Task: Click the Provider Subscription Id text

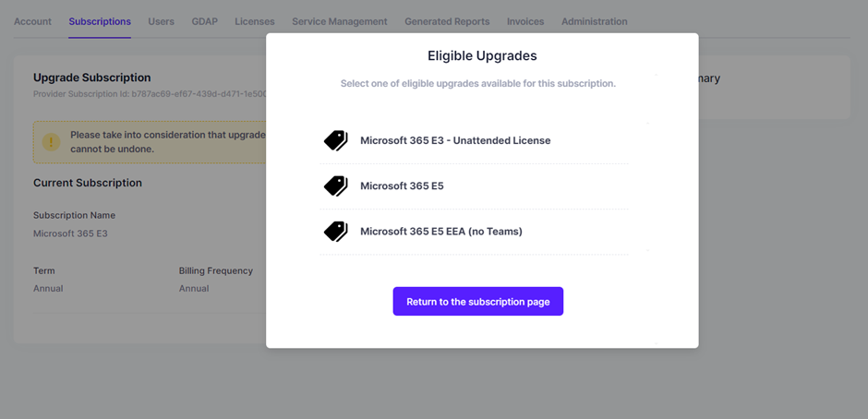Action: click(150, 94)
